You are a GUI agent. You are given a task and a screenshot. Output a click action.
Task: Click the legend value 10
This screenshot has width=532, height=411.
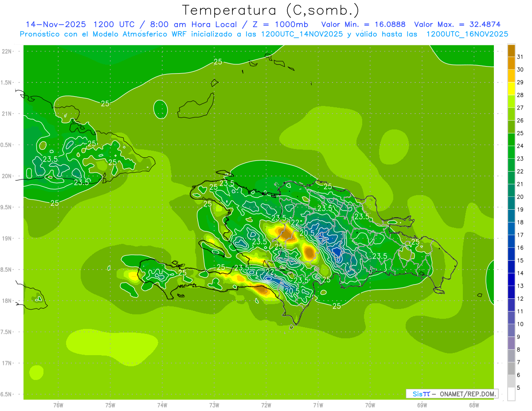(x=520, y=324)
